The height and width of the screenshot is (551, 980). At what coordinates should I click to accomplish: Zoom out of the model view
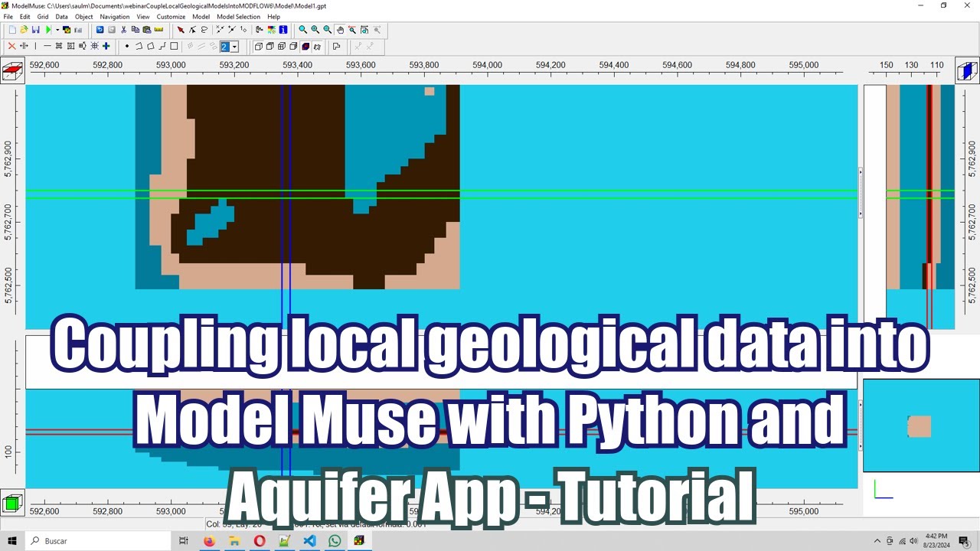click(328, 30)
